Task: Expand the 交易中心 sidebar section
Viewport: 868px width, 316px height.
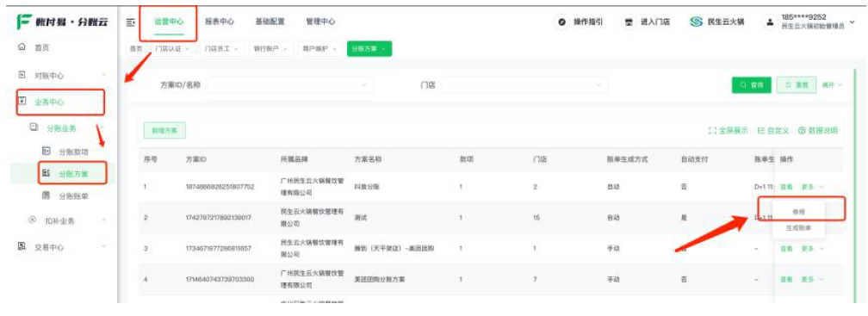Action: (x=61, y=247)
